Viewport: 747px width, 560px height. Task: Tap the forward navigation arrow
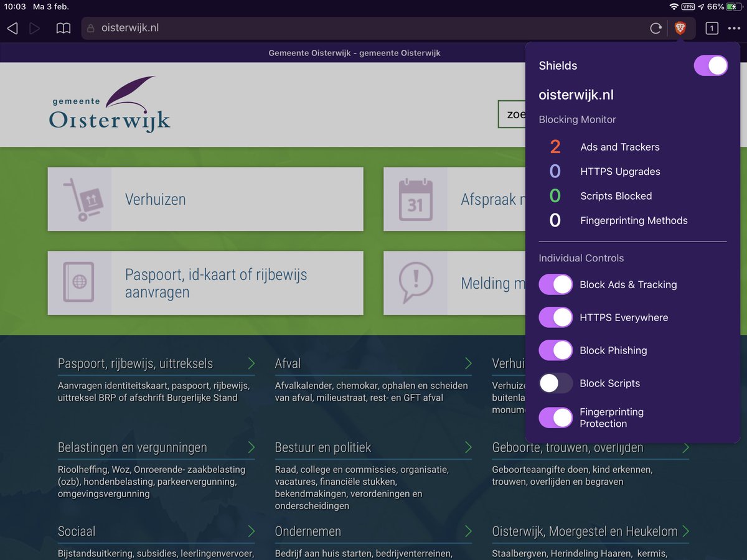35,28
